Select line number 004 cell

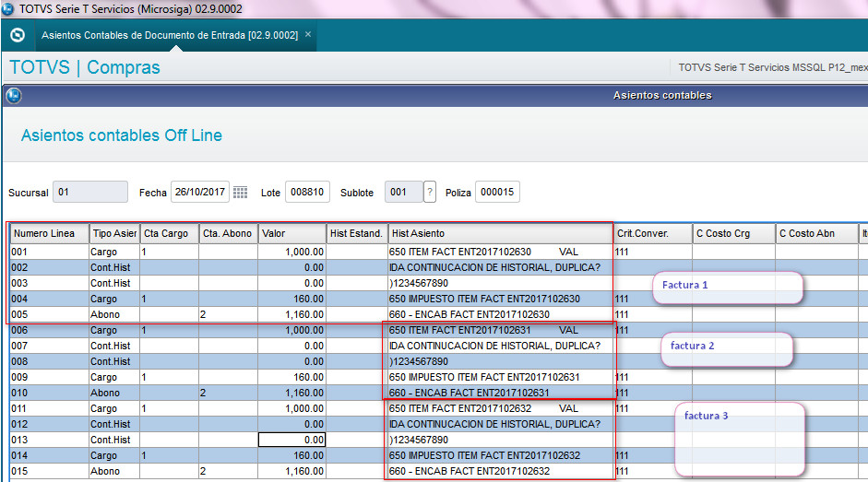click(50, 299)
